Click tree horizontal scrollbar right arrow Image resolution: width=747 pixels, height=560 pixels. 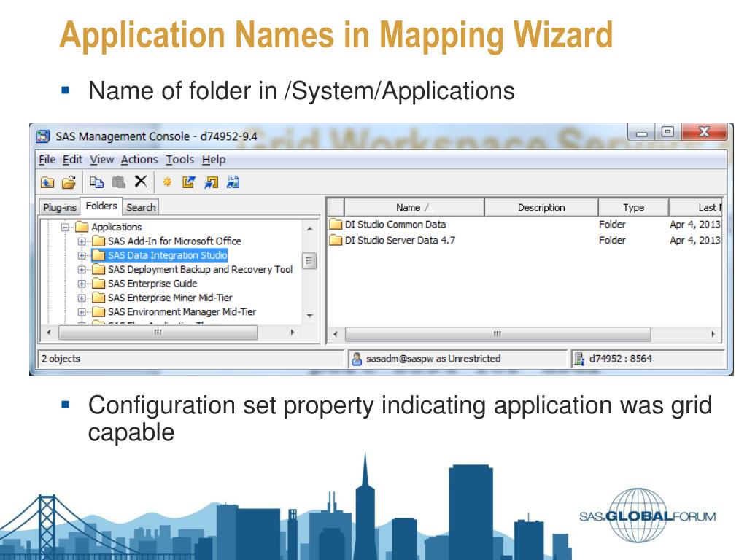click(293, 332)
